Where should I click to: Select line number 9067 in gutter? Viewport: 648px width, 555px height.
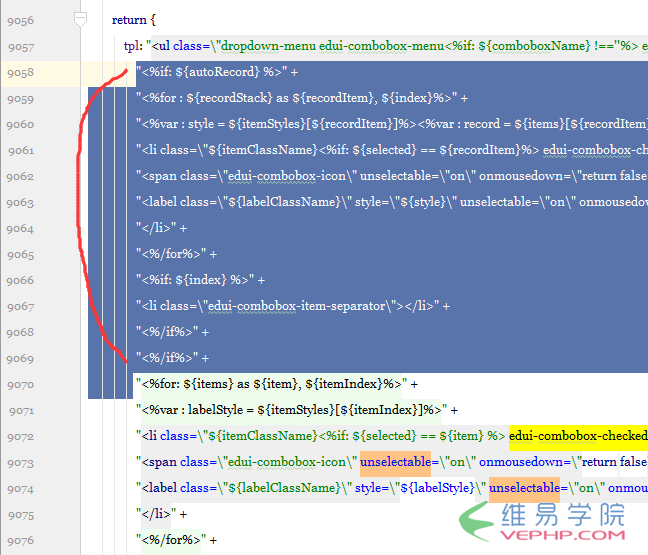click(21, 307)
